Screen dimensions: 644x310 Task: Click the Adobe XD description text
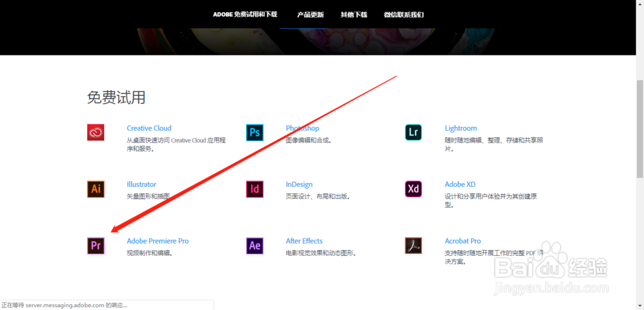pos(491,200)
